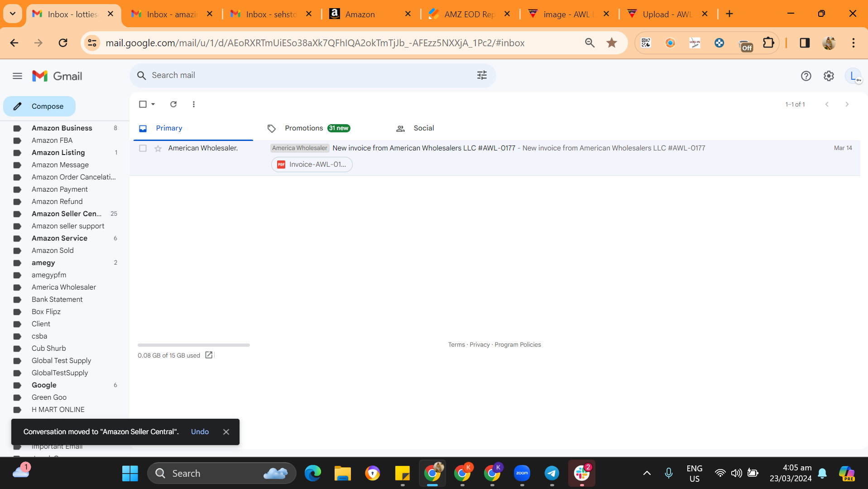Open Gmail main menu hamburger icon
This screenshot has width=868, height=489.
[x=17, y=76]
